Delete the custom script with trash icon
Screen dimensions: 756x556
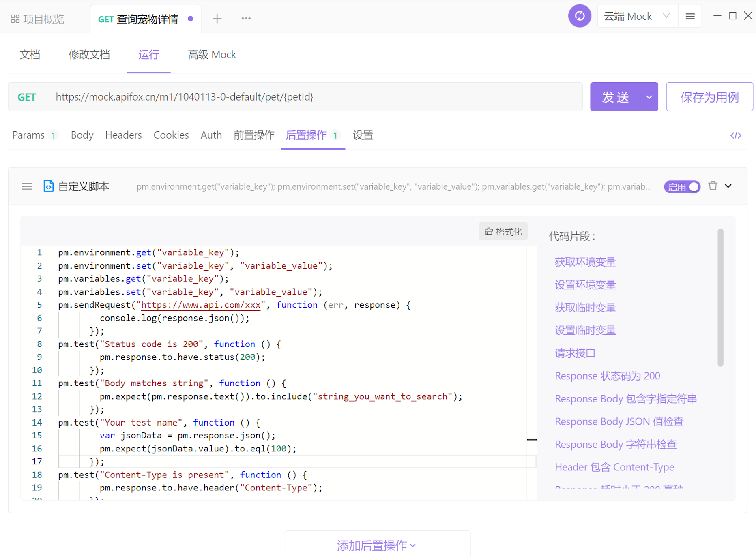(713, 186)
